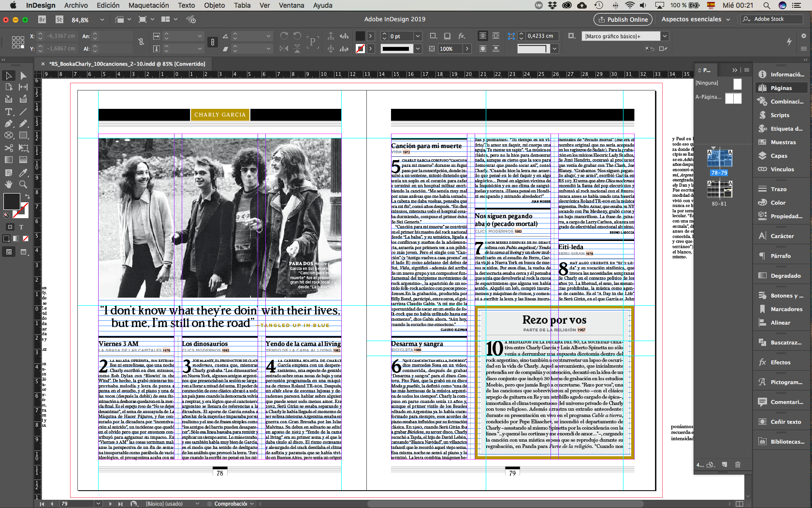Select the Pen tool
The width and height of the screenshot is (812, 508).
point(9,124)
